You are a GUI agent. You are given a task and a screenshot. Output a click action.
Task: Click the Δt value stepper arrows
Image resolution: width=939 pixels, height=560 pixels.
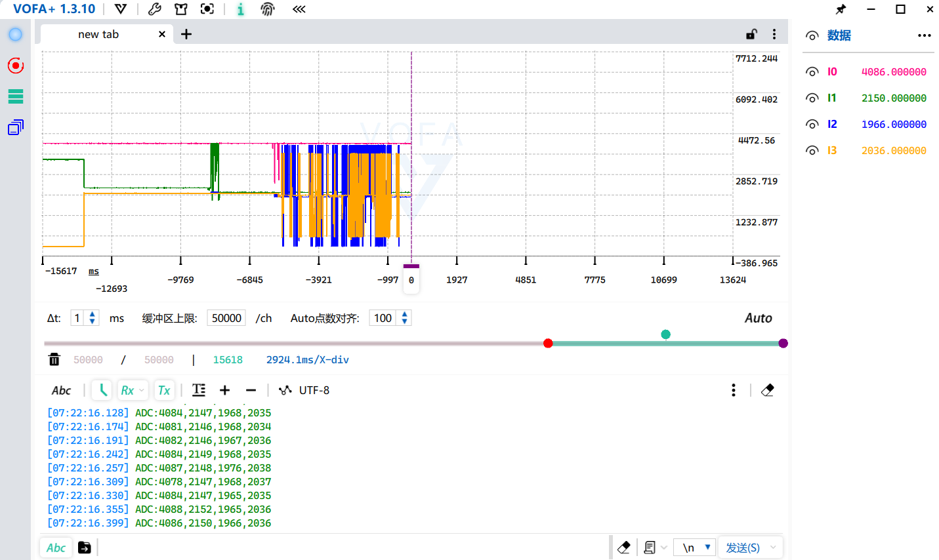tap(93, 318)
